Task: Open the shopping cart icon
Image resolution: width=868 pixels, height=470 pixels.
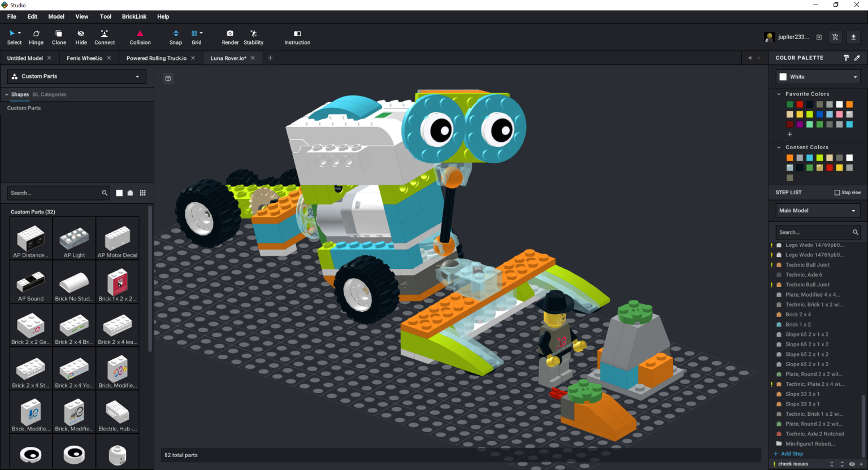Action: pyautogui.click(x=835, y=37)
